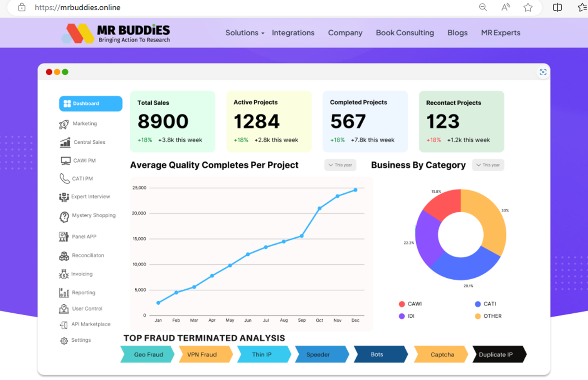Open the Central Sales sidebar label

point(89,142)
